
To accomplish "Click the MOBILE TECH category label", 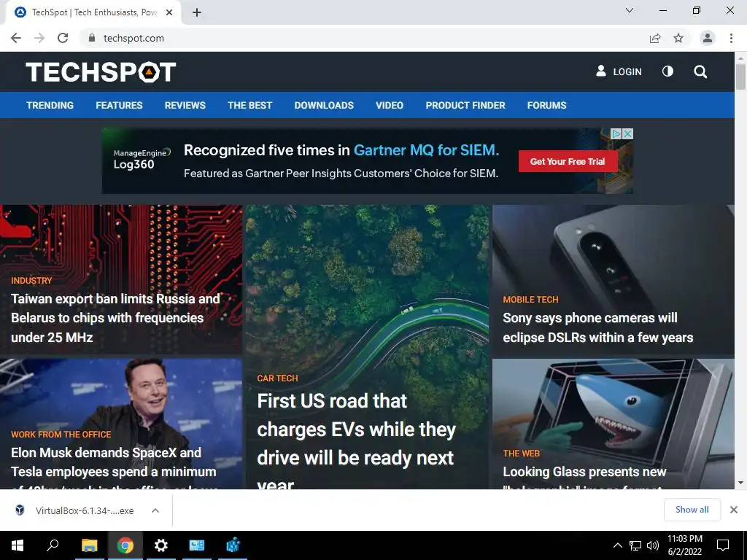I will point(530,300).
